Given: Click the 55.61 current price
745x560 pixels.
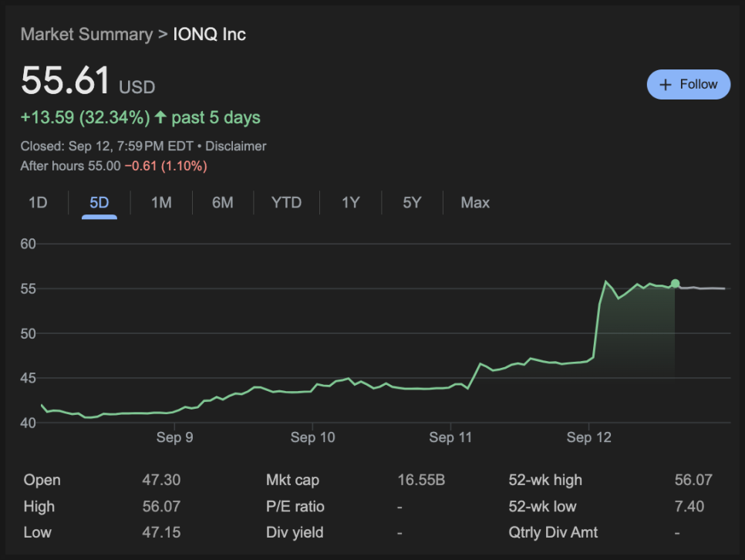Looking at the screenshot, I should click(x=66, y=80).
